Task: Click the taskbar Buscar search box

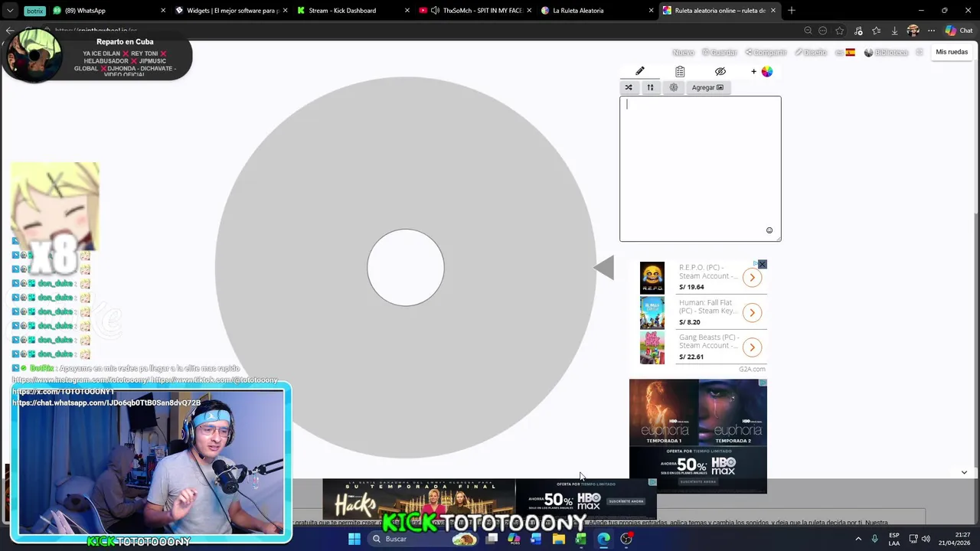Action: click(x=424, y=539)
